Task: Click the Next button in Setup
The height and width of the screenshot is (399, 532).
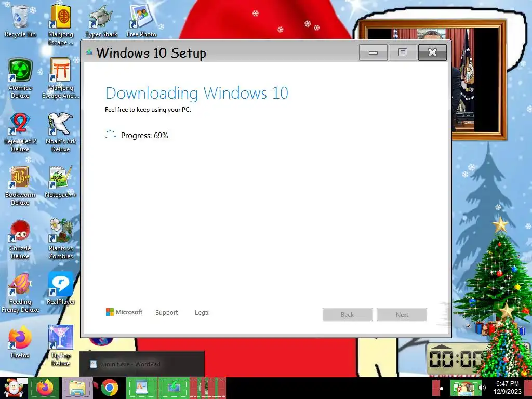Action: point(402,314)
